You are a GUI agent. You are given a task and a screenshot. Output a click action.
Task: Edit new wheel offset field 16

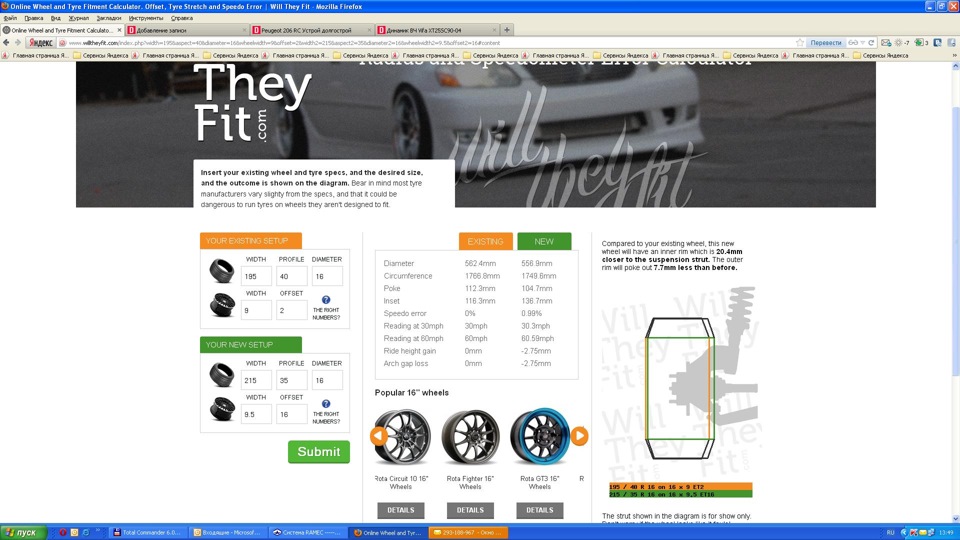[291, 414]
